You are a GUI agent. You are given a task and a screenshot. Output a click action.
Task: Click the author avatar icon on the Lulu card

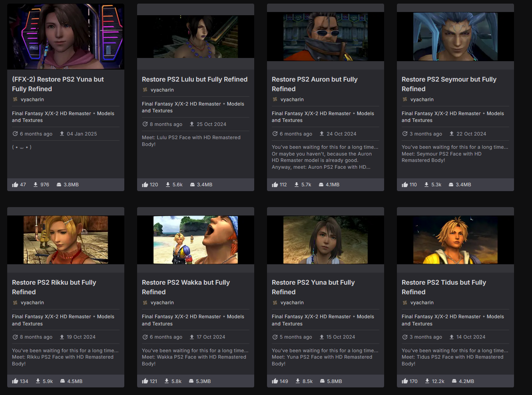pyautogui.click(x=145, y=90)
